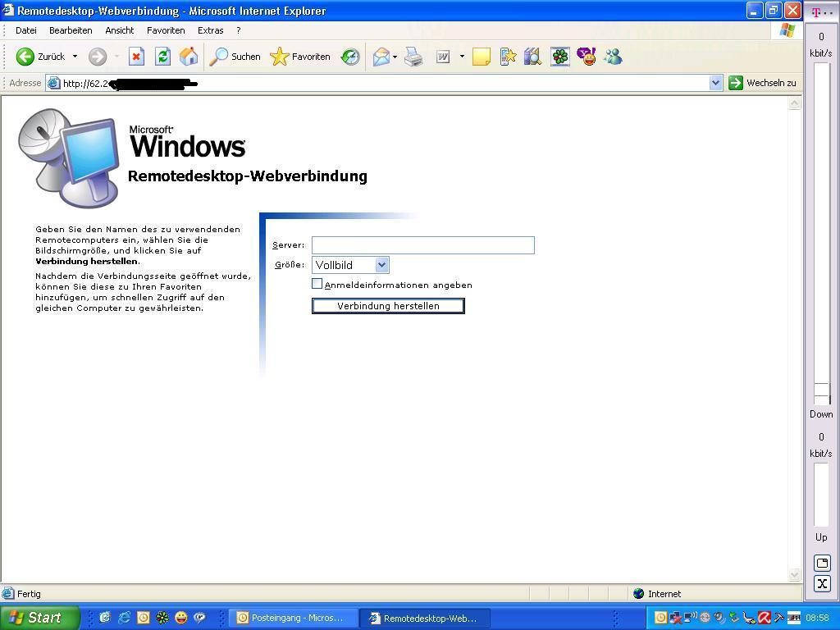
Task: Click the Verbindung herstellen button
Action: (388, 306)
